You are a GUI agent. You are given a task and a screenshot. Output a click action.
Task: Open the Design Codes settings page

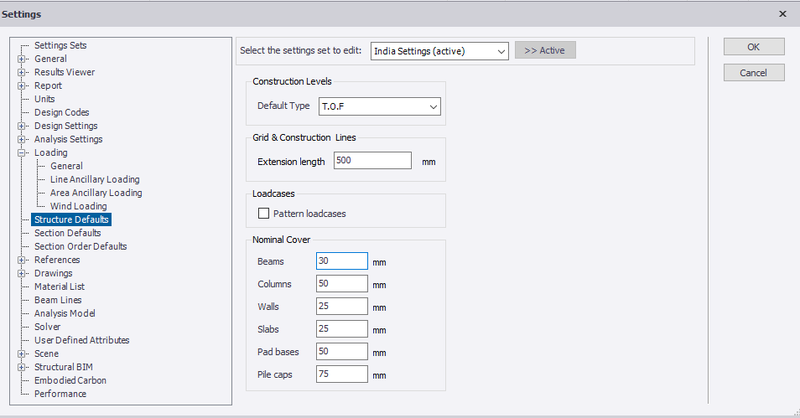point(62,112)
